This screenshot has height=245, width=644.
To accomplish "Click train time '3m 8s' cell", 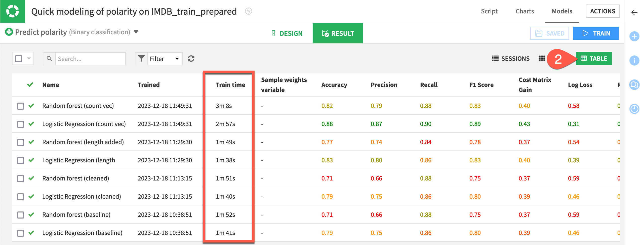I will point(224,106).
